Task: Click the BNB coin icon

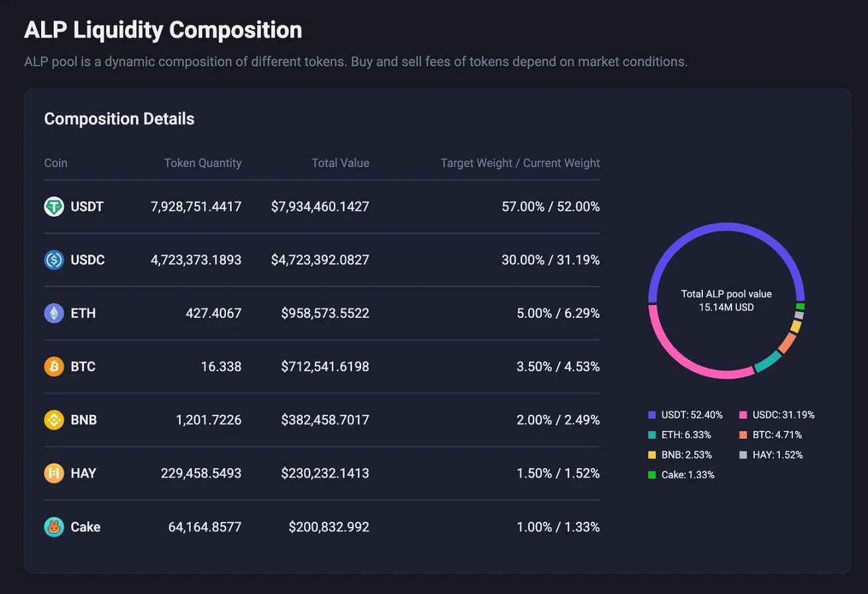Action: (x=54, y=420)
